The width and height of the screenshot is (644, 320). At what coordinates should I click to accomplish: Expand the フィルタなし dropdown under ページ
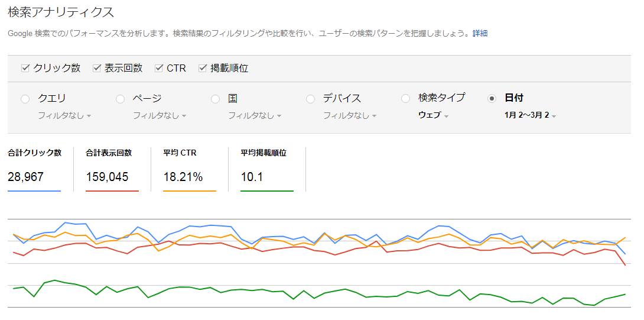(x=159, y=116)
